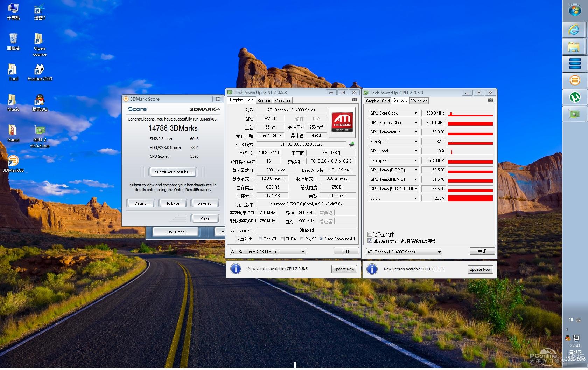Open the Open course folder shortcut
Viewport: 588px width, 370px height.
(x=40, y=45)
